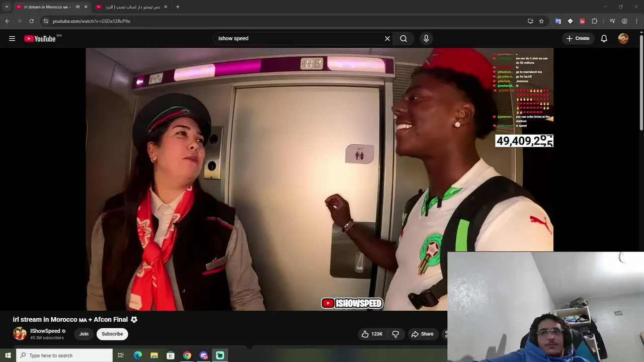Go to YouTube home via logo
The height and width of the screenshot is (362, 644).
[x=40, y=39]
